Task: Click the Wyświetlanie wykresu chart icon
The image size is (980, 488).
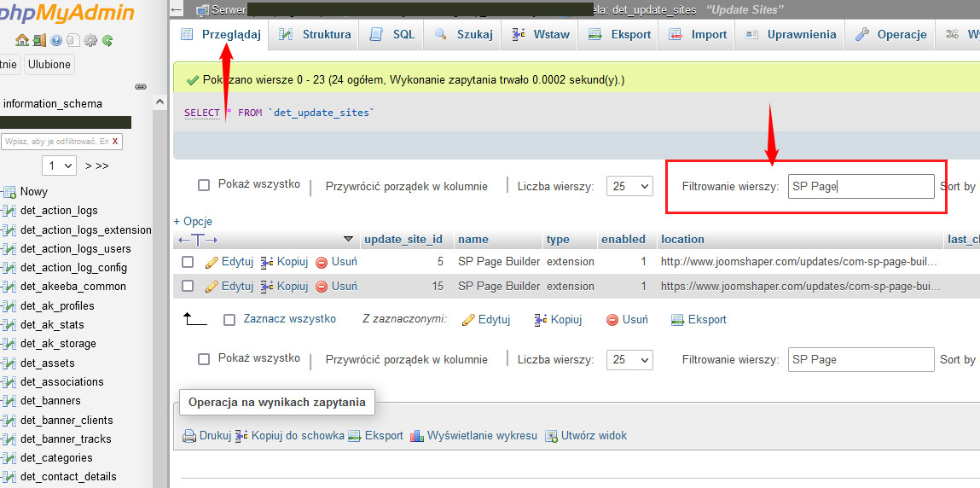Action: pos(417,436)
